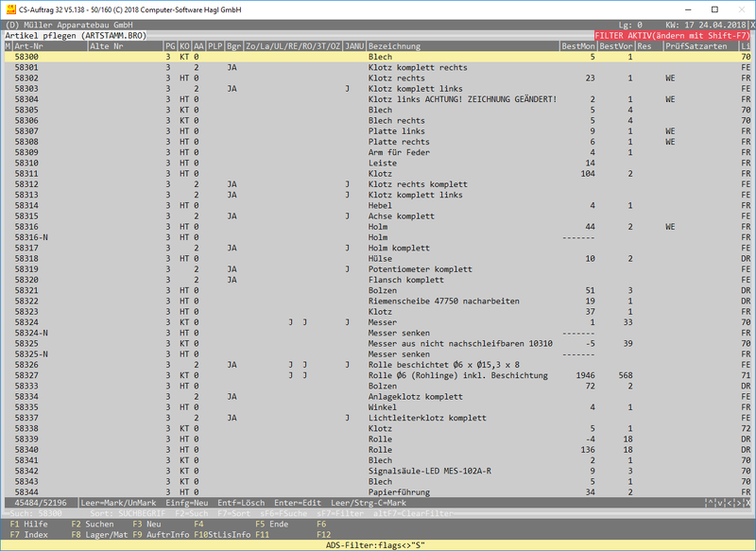Click the Bezeichnung column header

click(395, 46)
